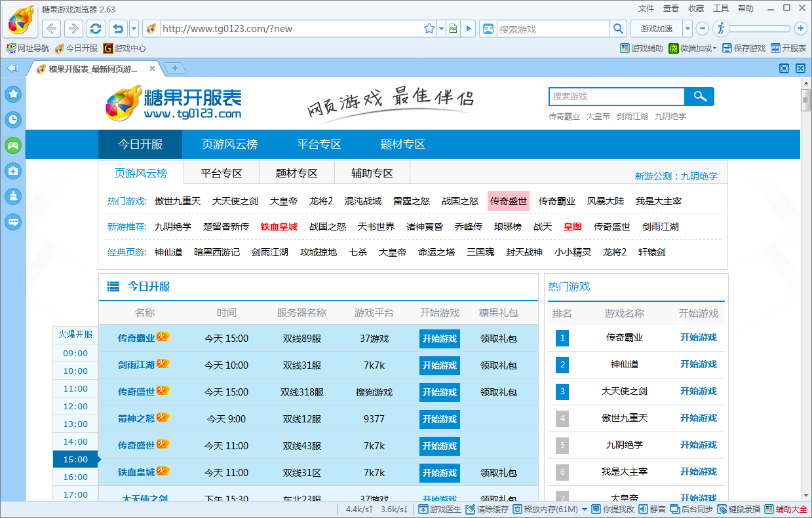This screenshot has height=518, width=812.
Task: Click the 保存游戏 toolbar item
Action: (744, 48)
